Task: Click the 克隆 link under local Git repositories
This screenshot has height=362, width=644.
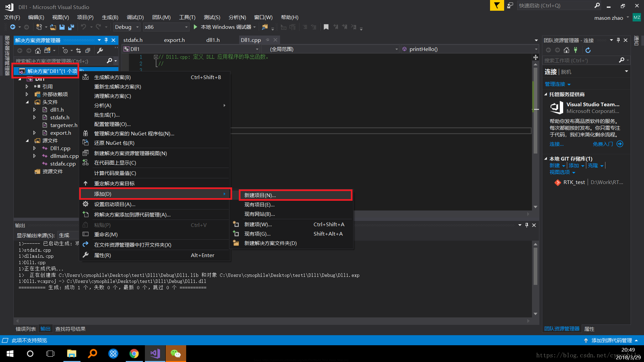Action: coord(593,166)
